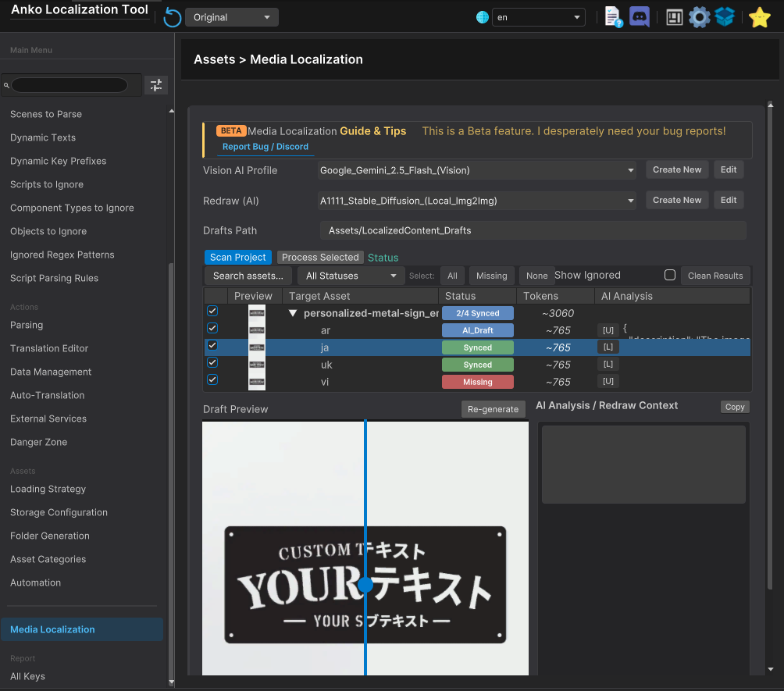This screenshot has height=691, width=784.
Task: Select Media Localization menu item
Action: click(82, 629)
